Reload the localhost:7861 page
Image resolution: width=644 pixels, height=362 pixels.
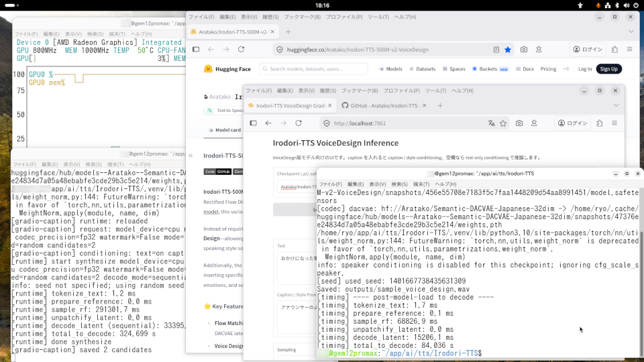tap(299, 123)
